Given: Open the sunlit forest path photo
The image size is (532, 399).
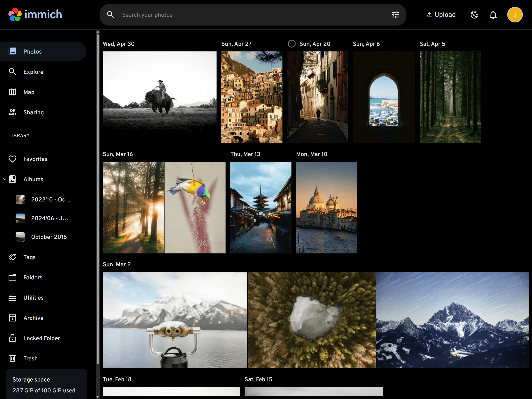Looking at the screenshot, I should (x=133, y=207).
